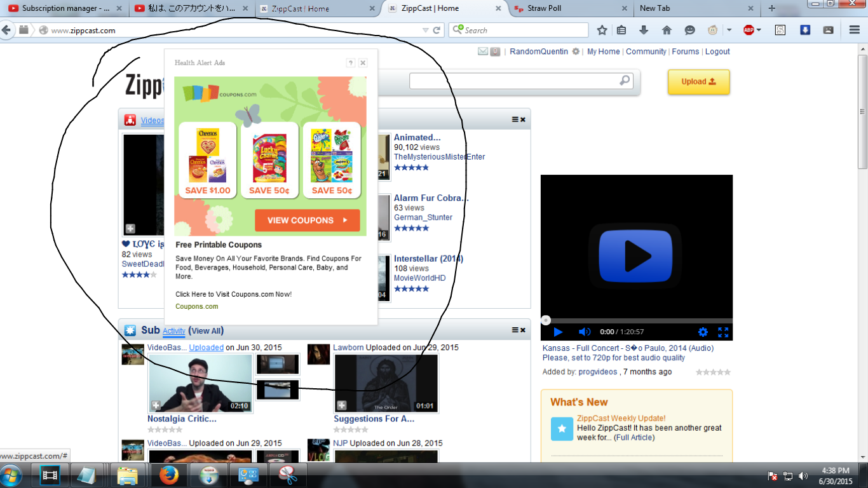Open the Firefox hamburger menu
The image size is (868, 488).
click(855, 30)
